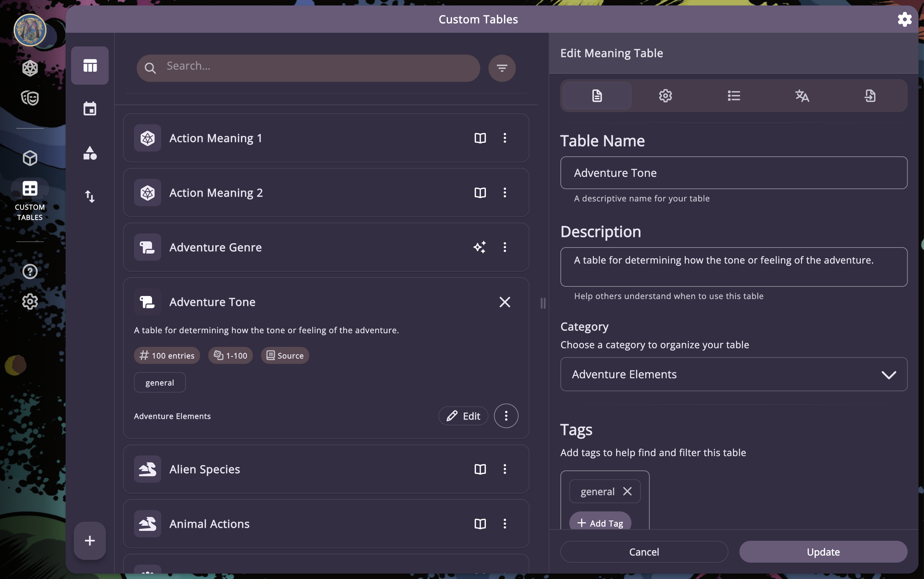Open the theater masks icon in left rail

[x=30, y=98]
